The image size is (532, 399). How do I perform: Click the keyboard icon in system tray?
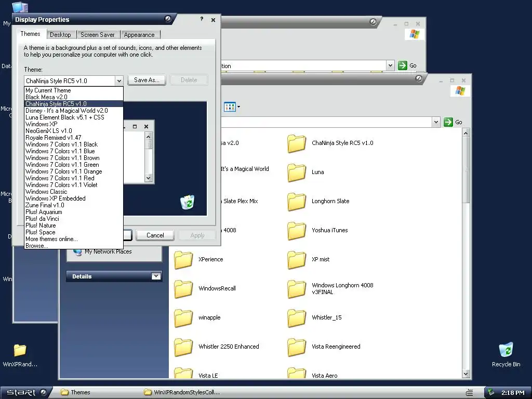point(470,393)
